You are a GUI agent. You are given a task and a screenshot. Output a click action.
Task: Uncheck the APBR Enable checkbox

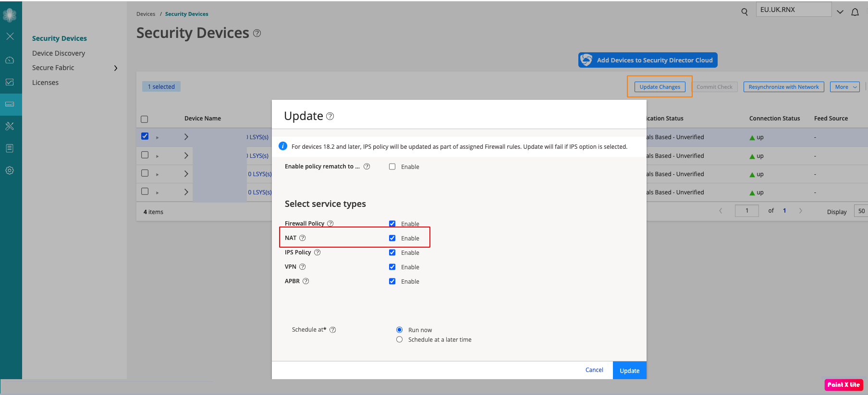(392, 281)
